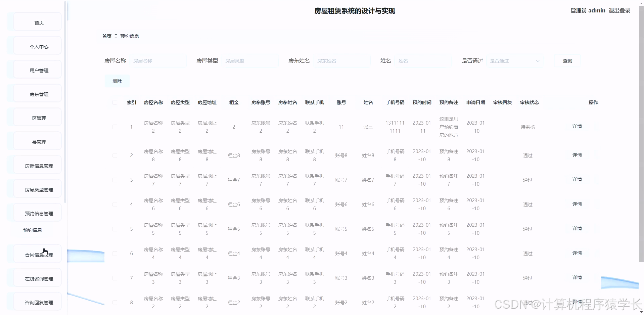Select the 预约信息 submenu item
644x315 pixels.
33,230
